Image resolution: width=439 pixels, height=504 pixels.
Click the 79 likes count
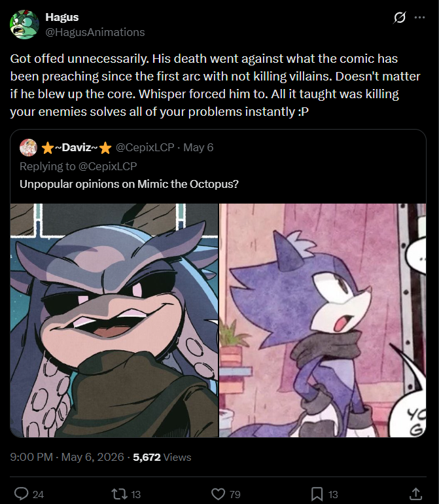pos(235,494)
